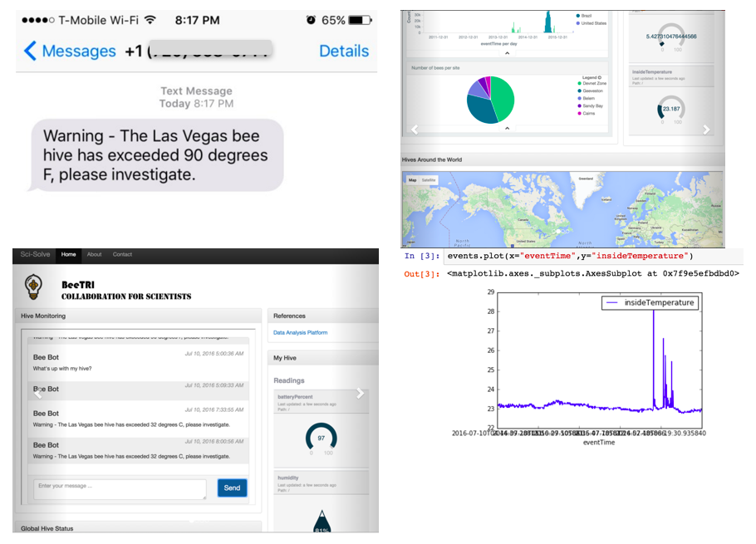The width and height of the screenshot is (756, 544).
Task: Click the Number of bees per site title
Action: pos(434,68)
